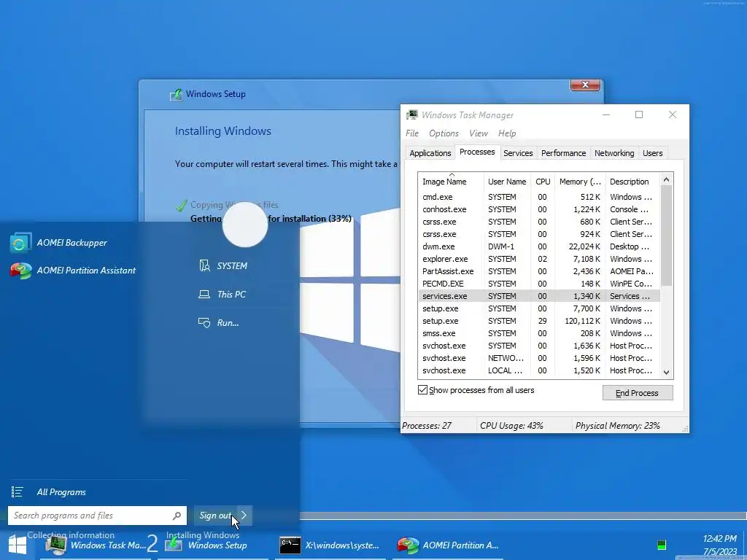
Task: Open the Options menu in Task Manager
Action: click(444, 133)
